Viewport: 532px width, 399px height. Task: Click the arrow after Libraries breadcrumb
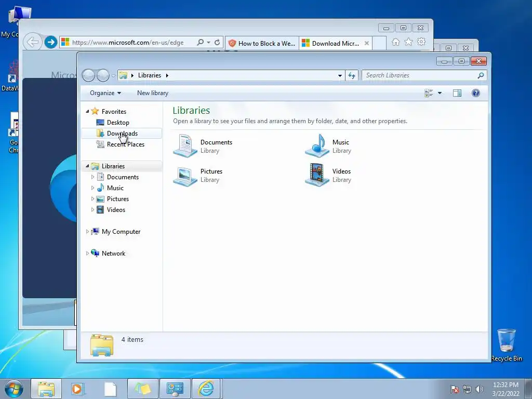(x=167, y=75)
